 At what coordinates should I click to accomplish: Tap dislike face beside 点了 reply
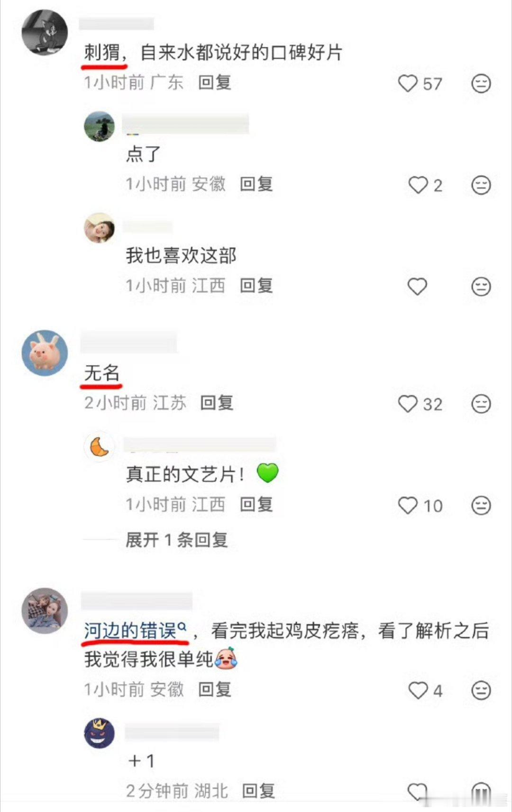481,185
